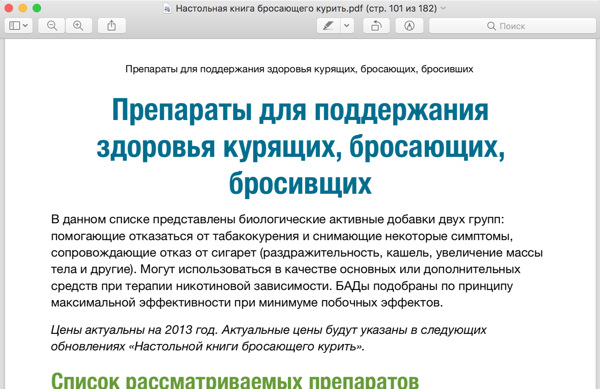Select the highlight pen tool

pyautogui.click(x=328, y=26)
